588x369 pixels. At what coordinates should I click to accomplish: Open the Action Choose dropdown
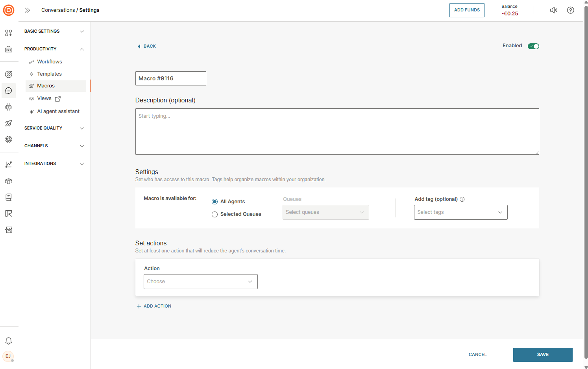200,282
